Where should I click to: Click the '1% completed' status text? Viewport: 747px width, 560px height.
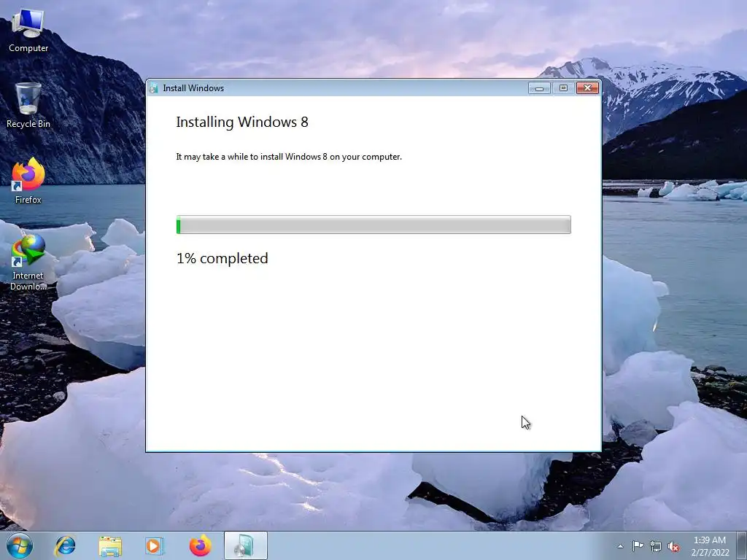coord(222,258)
